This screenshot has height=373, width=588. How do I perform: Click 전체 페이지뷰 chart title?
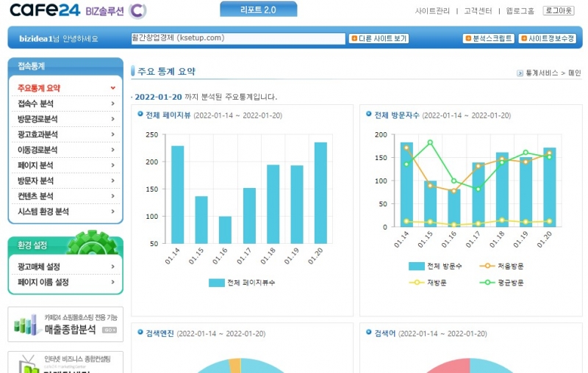pos(168,115)
